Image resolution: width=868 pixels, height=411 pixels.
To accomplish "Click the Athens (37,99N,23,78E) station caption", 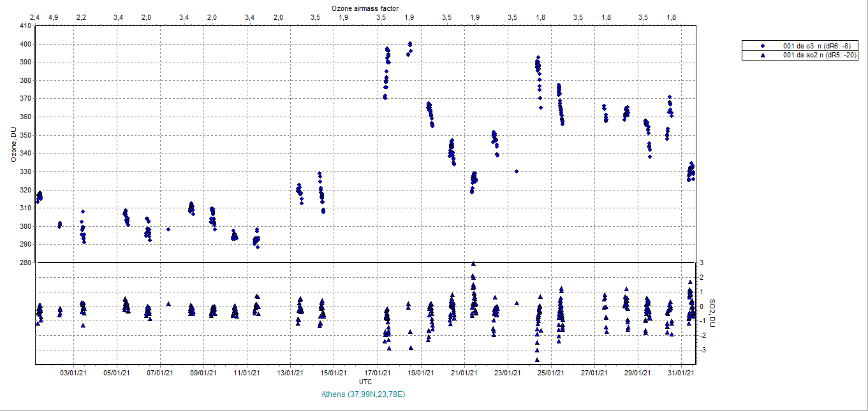I will click(x=364, y=394).
